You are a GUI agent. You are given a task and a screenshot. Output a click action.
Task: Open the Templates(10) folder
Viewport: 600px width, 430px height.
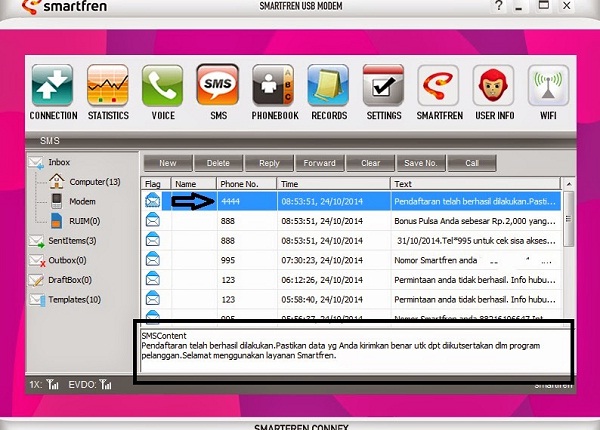73,300
